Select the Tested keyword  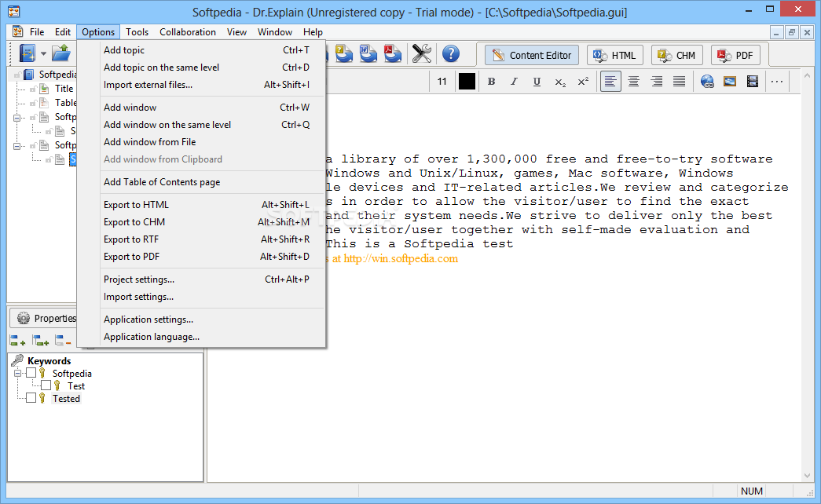pos(66,398)
